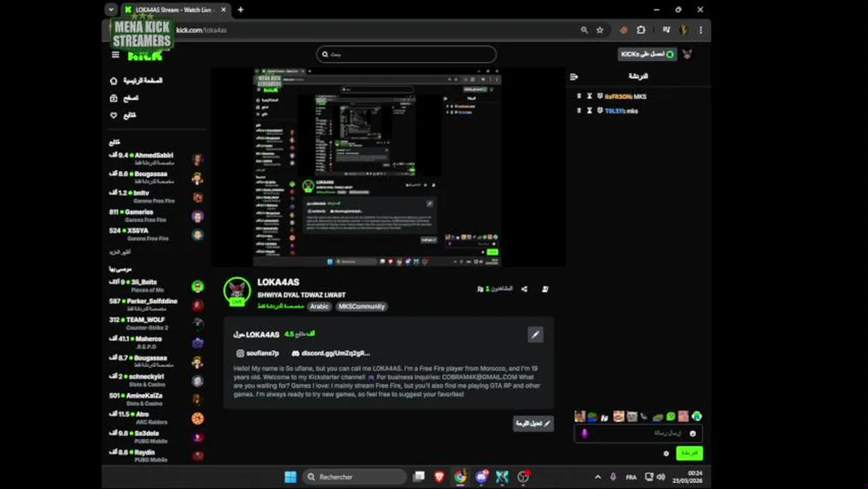Open soufiane7p Instagram link
This screenshot has width=868, height=489.
coord(257,353)
